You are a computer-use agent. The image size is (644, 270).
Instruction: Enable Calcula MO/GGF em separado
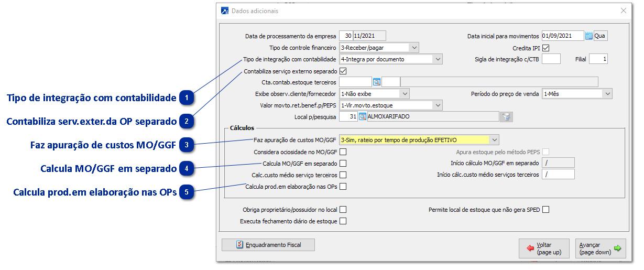point(343,164)
